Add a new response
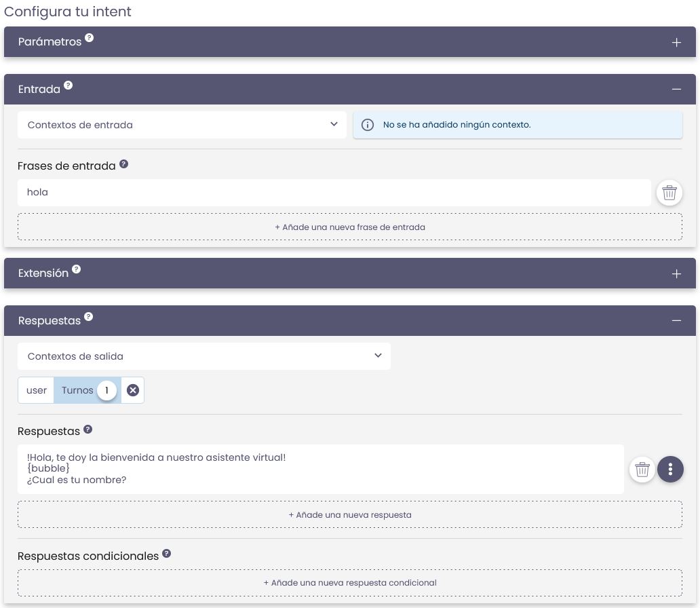Screen dimensions: 700x608 point(349,515)
